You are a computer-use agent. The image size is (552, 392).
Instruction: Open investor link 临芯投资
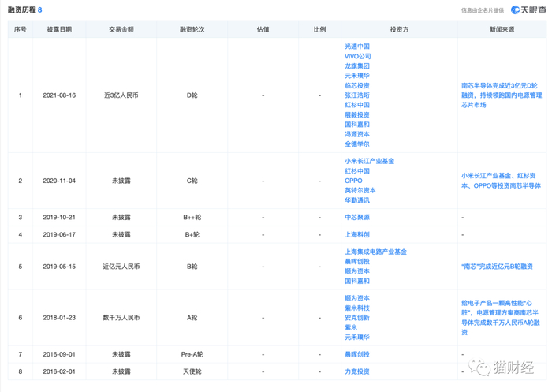(357, 86)
